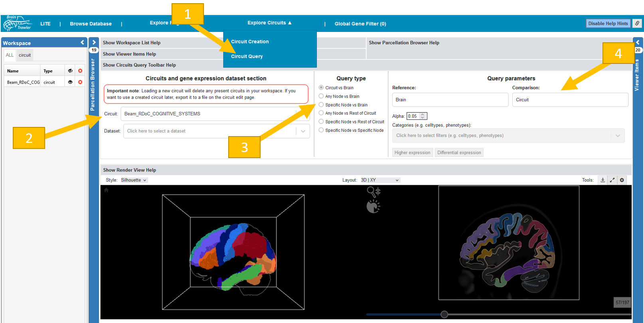The width and height of the screenshot is (644, 323).
Task: Collapse the Workspace panel with the chevron
Action: 82,42
